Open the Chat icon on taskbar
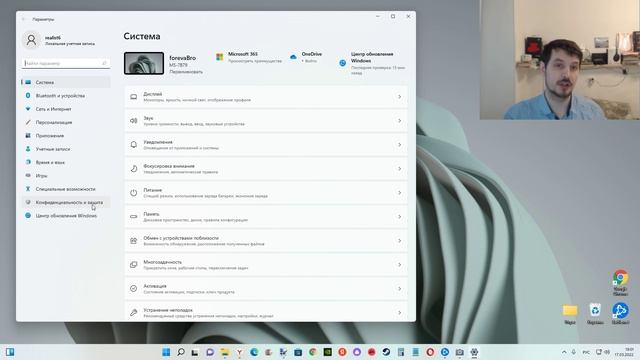 coord(210,352)
